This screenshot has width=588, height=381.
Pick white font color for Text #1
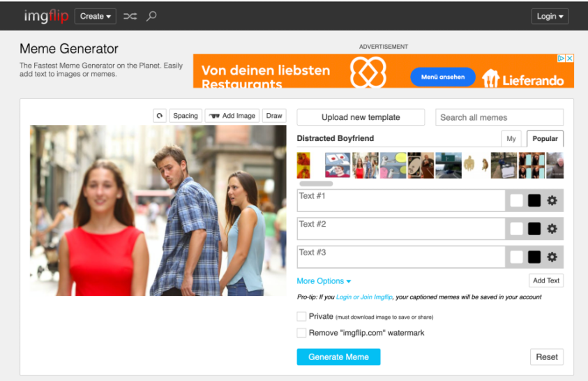(x=516, y=201)
